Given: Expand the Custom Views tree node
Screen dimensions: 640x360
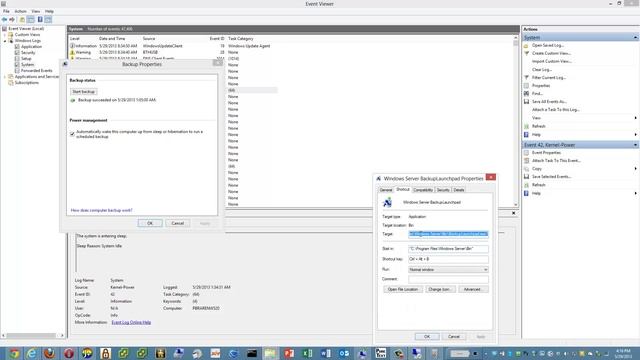Looking at the screenshot, I should [5, 35].
